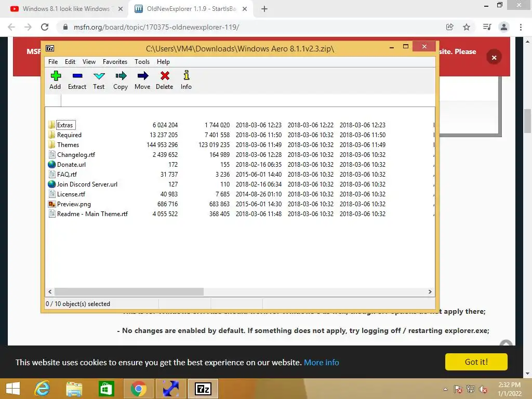Open the Help menu
Viewport: 532px width, 399px height.
(x=163, y=62)
